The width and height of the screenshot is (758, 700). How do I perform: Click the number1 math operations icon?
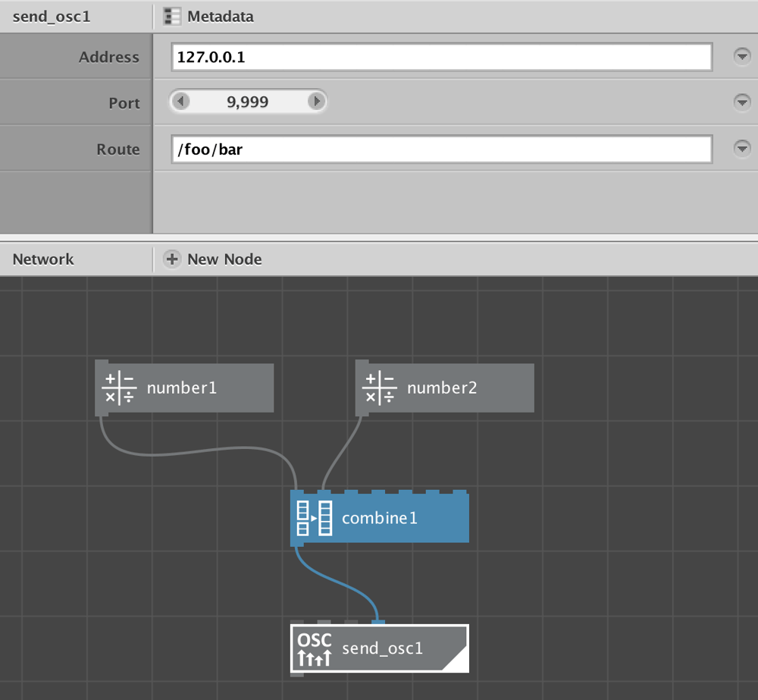119,388
